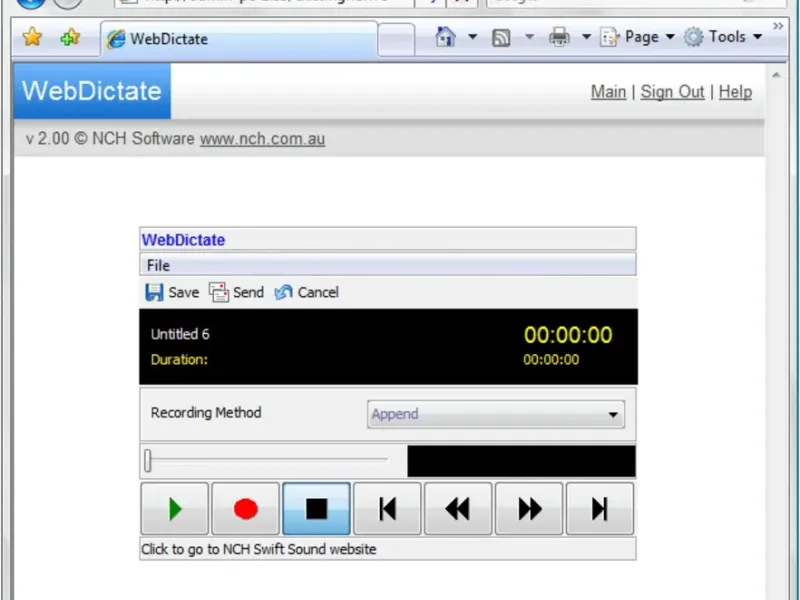Click the large 00:00:00 time counter
This screenshot has height=600, width=800.
tap(568, 335)
